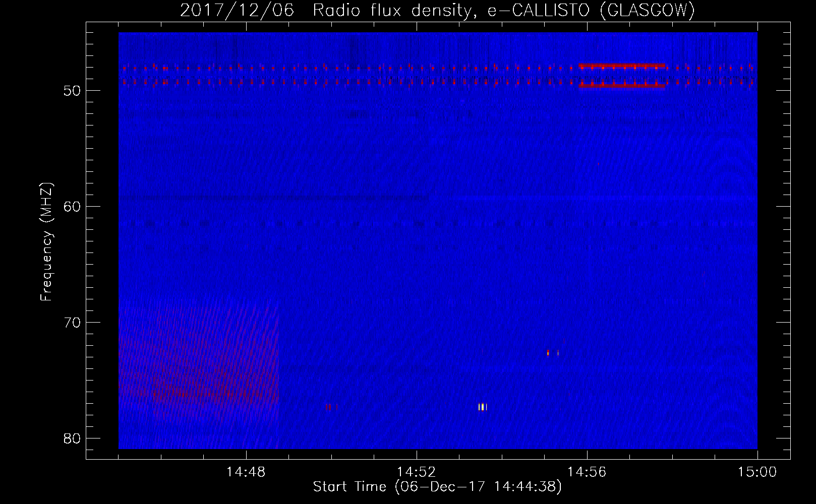Click the '60' frequency tick label

click(73, 207)
